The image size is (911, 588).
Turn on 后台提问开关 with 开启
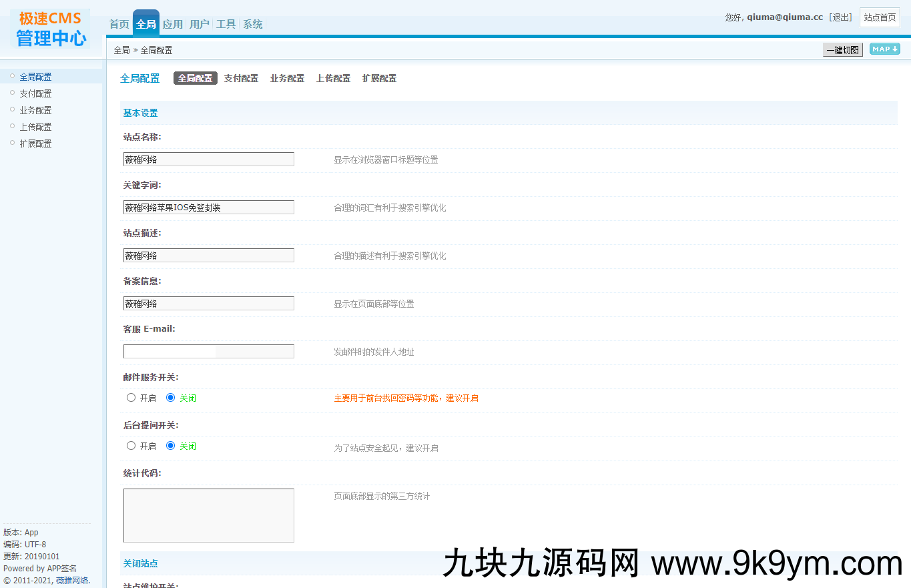[131, 446]
